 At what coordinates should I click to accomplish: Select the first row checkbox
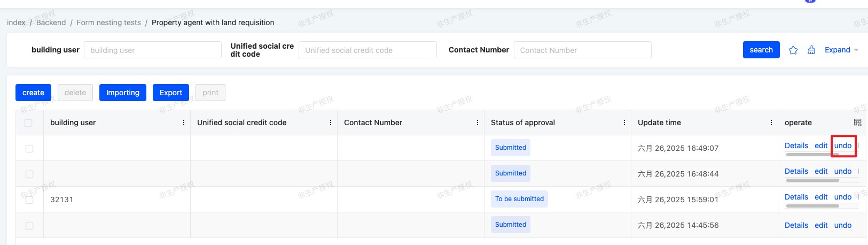click(29, 149)
